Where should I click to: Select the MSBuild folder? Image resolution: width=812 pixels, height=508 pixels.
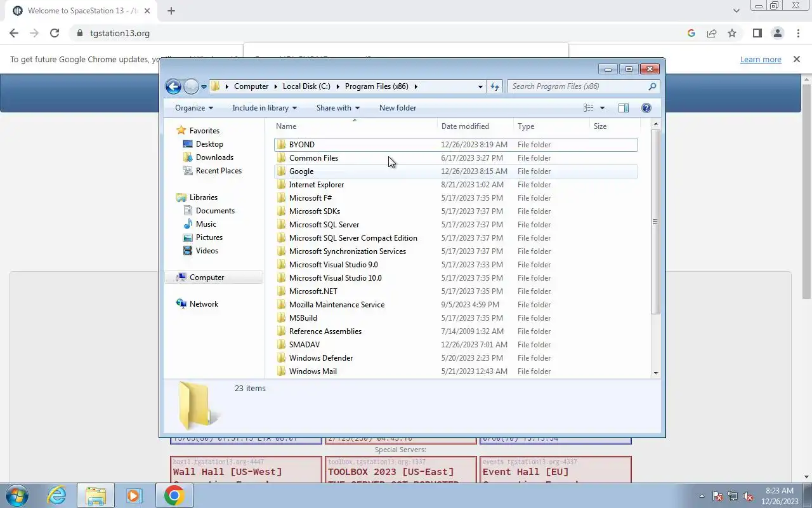[303, 318]
